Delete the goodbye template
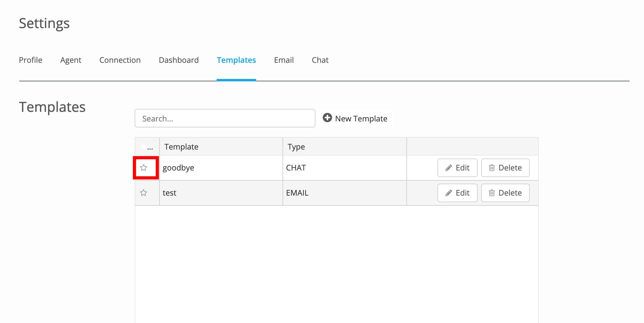 pos(505,168)
